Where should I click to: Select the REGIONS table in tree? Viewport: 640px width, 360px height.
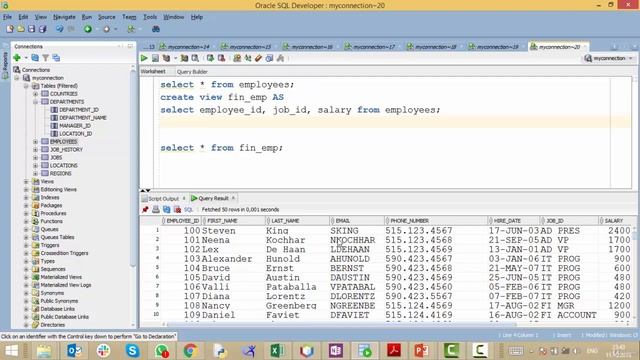pyautogui.click(x=60, y=173)
